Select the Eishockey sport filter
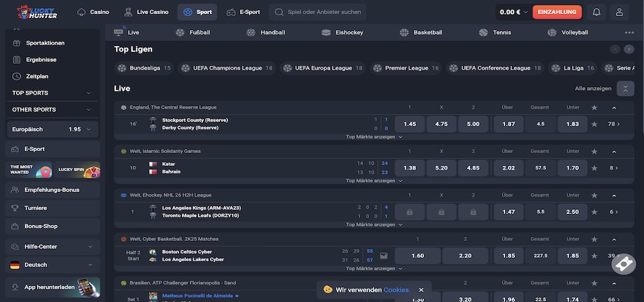This screenshot has width=644, height=302. pos(342,32)
